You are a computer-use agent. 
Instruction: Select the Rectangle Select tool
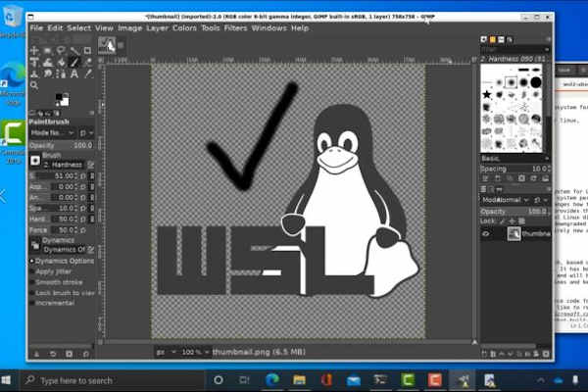[x=48, y=50]
